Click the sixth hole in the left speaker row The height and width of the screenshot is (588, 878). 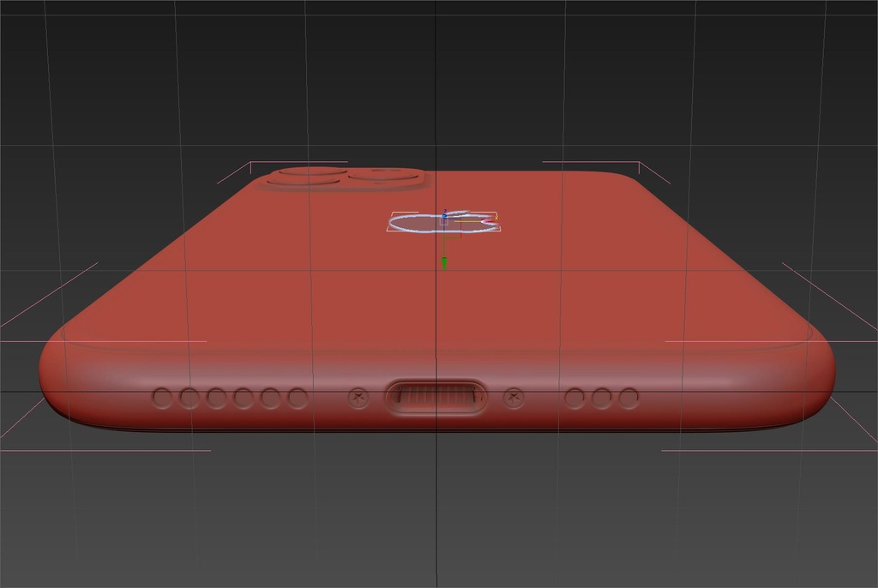[x=298, y=397]
